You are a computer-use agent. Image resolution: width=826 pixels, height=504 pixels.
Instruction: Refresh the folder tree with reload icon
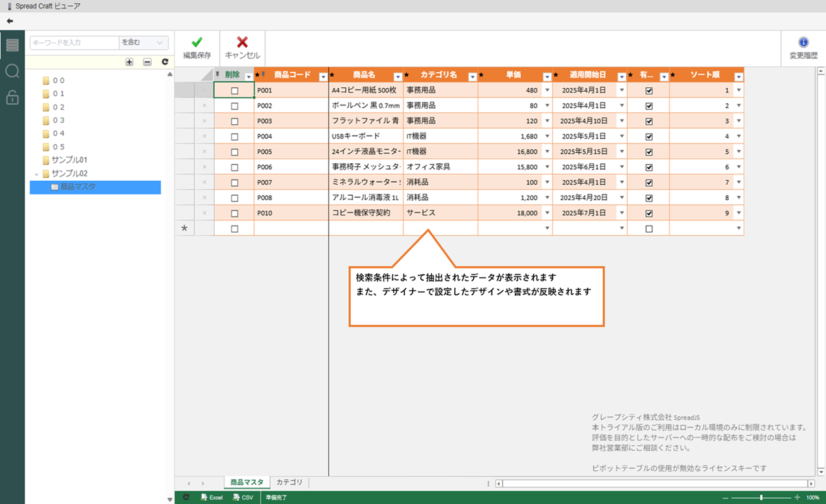point(165,62)
